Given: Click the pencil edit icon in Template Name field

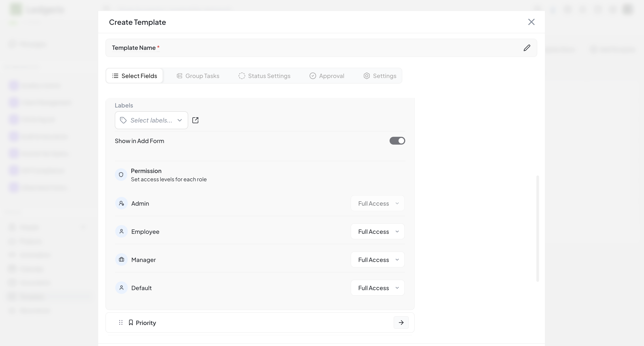Looking at the screenshot, I should point(527,48).
